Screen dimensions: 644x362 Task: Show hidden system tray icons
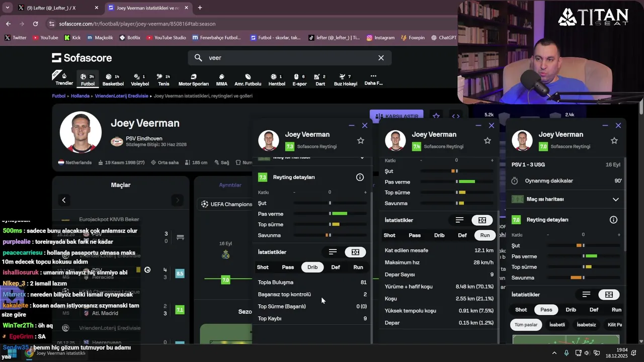point(554,353)
